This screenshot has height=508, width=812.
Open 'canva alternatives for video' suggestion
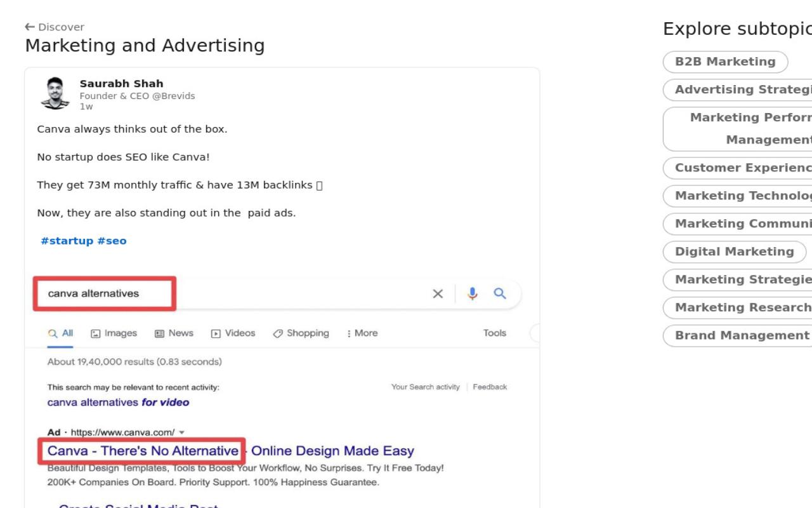coord(118,403)
